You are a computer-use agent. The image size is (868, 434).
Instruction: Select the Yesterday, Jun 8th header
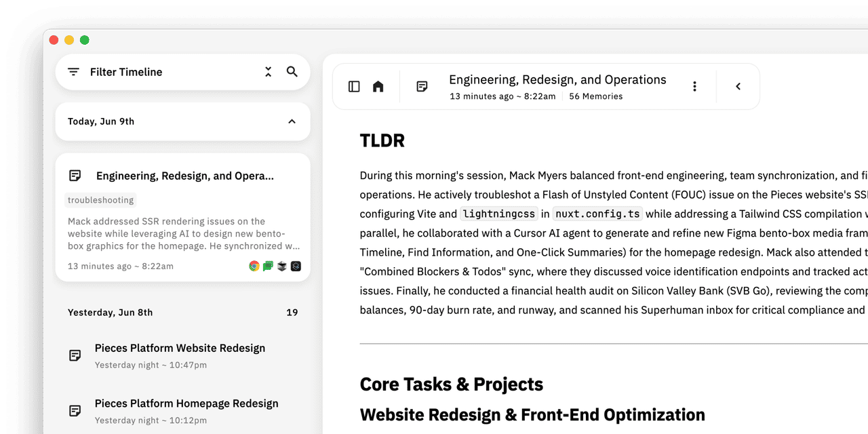click(x=111, y=313)
